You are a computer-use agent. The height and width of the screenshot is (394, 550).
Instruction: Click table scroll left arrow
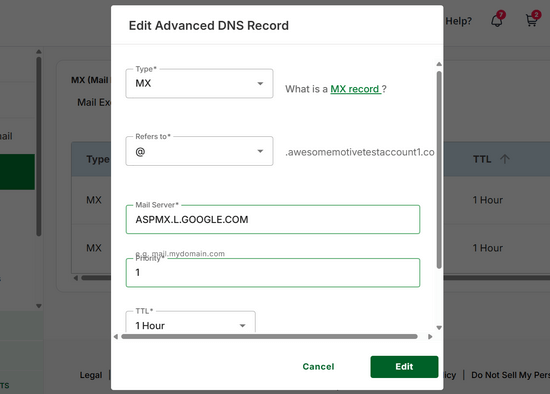[x=75, y=278]
